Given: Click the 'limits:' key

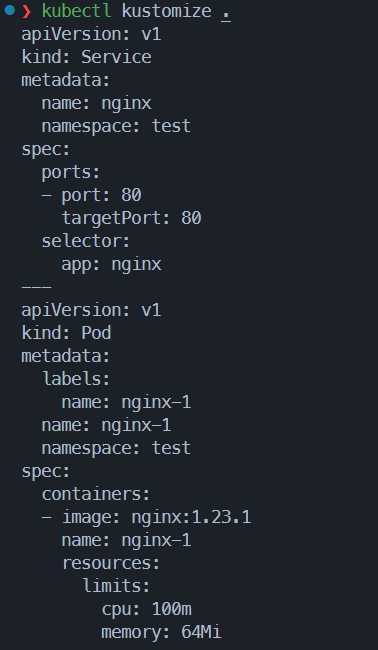Looking at the screenshot, I should click(x=116, y=586).
